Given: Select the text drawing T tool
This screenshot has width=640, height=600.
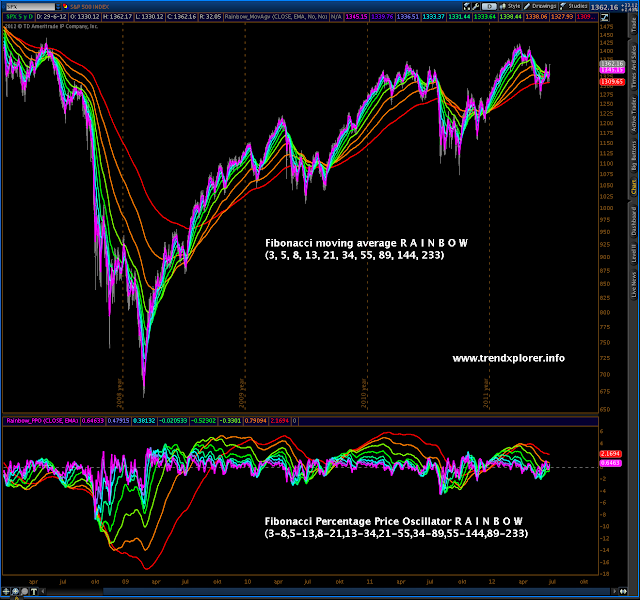Looking at the screenshot, I should (34, 591).
